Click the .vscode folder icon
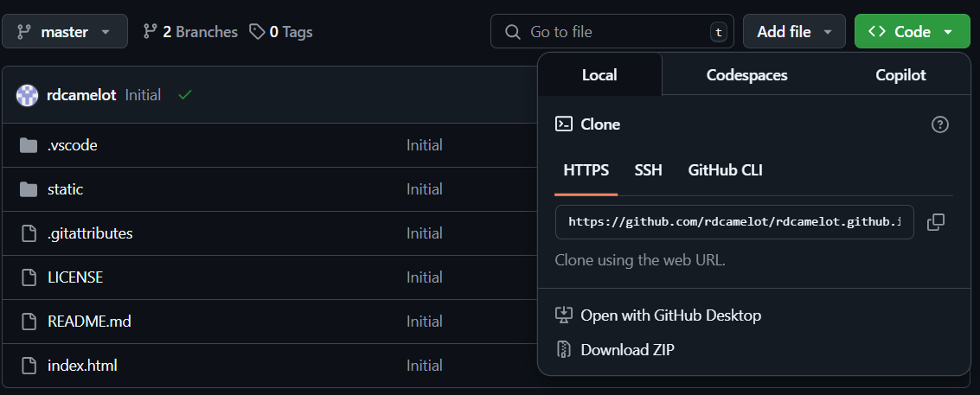980x395 pixels. (x=29, y=145)
